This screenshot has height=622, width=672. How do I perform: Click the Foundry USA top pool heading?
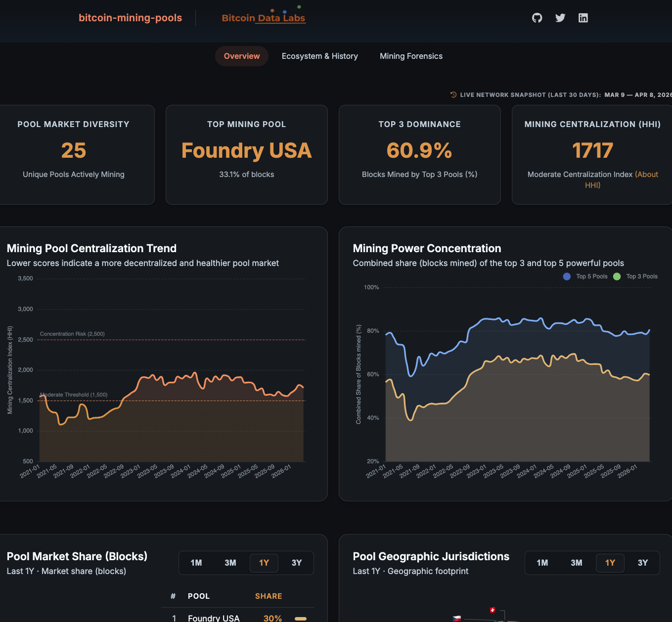(247, 150)
